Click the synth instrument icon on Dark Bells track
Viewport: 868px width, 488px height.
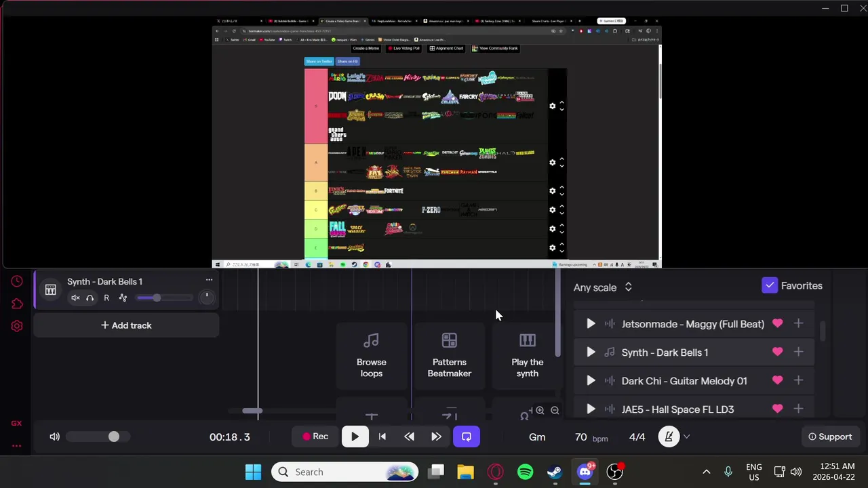click(x=50, y=290)
